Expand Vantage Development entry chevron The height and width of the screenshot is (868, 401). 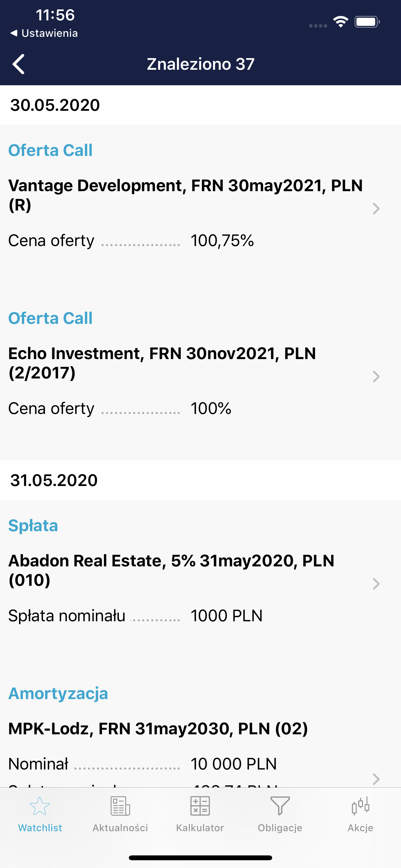[376, 209]
